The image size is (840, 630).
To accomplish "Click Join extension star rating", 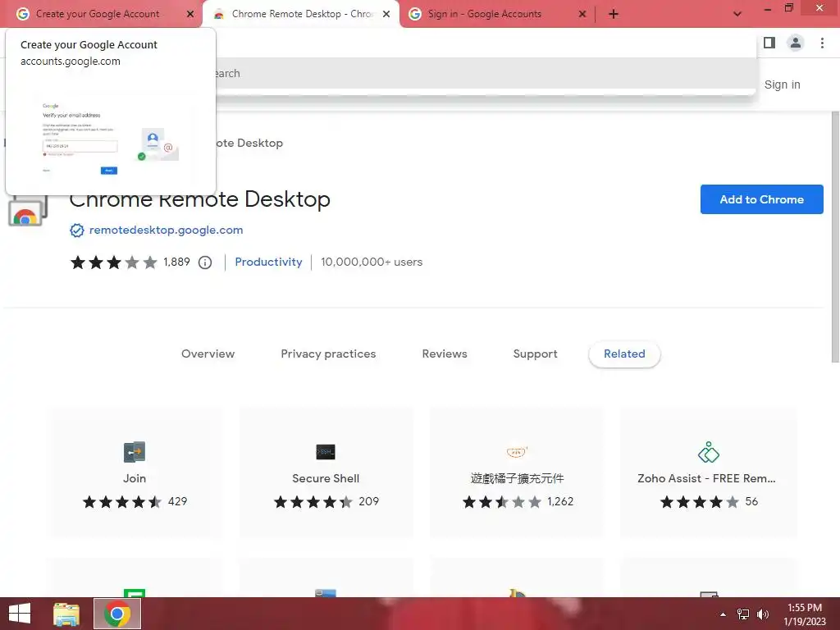I will point(122,502).
